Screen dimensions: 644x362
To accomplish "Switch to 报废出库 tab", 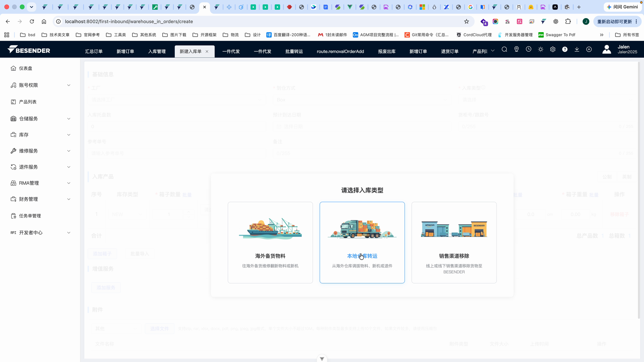I will tap(387, 51).
